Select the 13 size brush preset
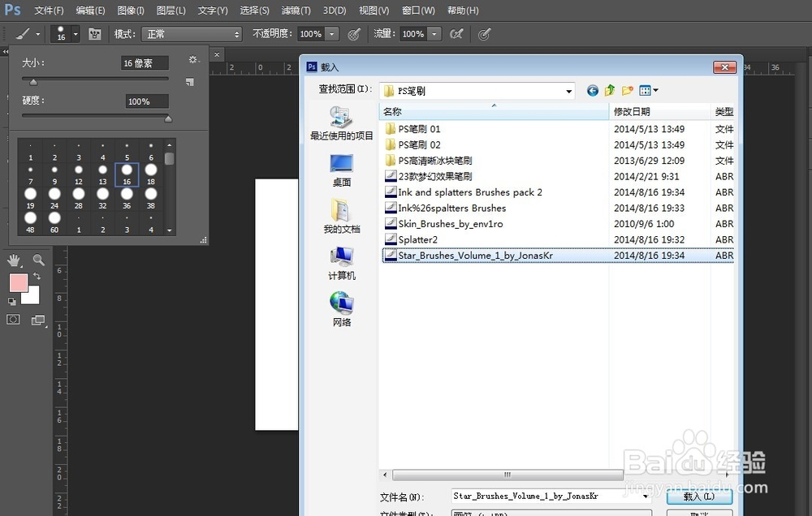The image size is (812, 516). click(x=102, y=174)
